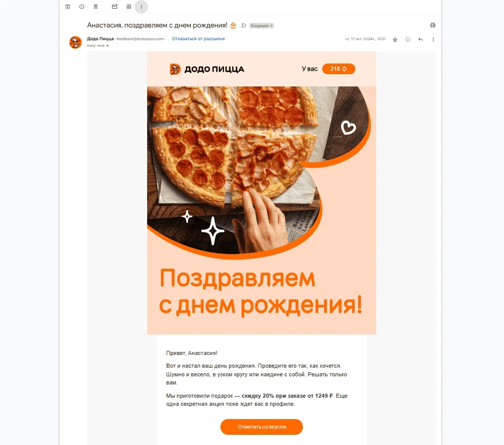The image size is (504, 445).
Task: Delete the email with the trash icon
Action: click(96, 7)
